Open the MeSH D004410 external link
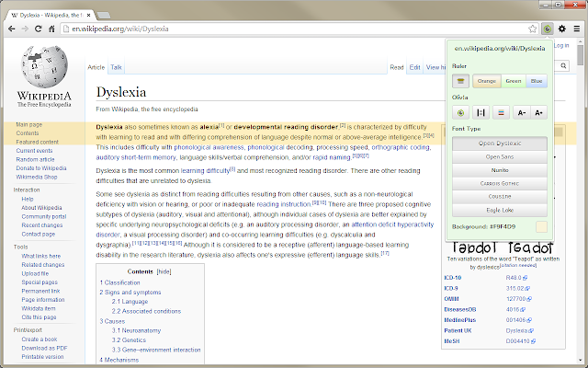This screenshot has height=368, width=588. (x=521, y=341)
